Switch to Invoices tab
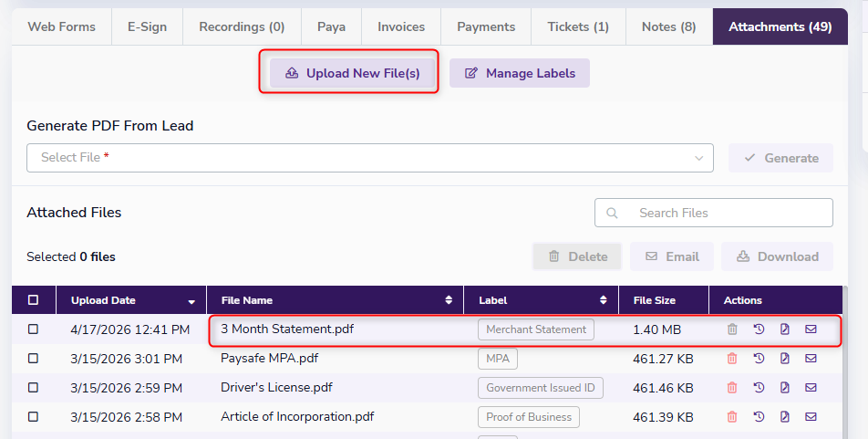The width and height of the screenshot is (868, 439). pos(401,26)
